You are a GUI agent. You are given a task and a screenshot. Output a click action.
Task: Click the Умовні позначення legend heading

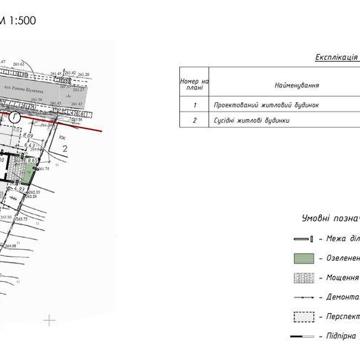coord(330,219)
